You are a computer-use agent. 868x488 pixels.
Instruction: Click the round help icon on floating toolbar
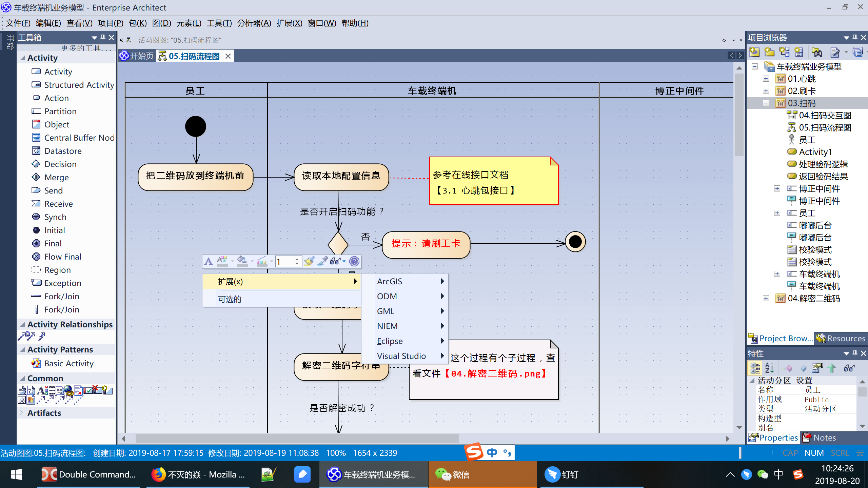354,261
